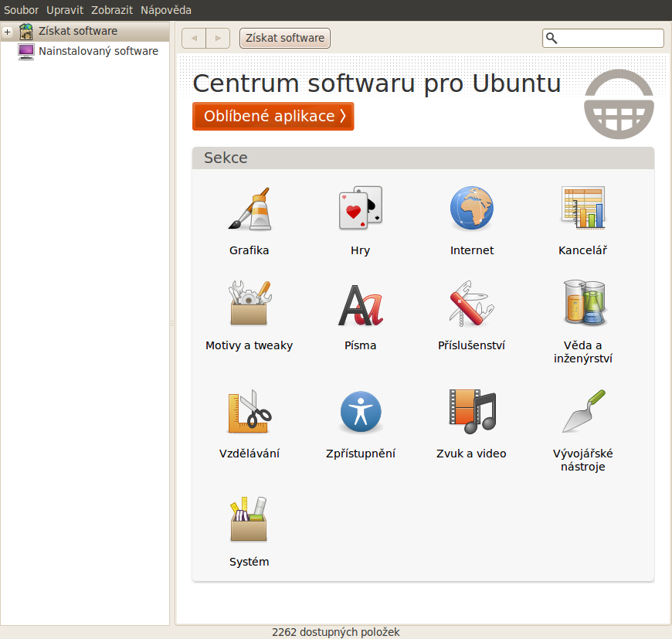Open the Internet globe icon
672x639 pixels.
[472, 208]
